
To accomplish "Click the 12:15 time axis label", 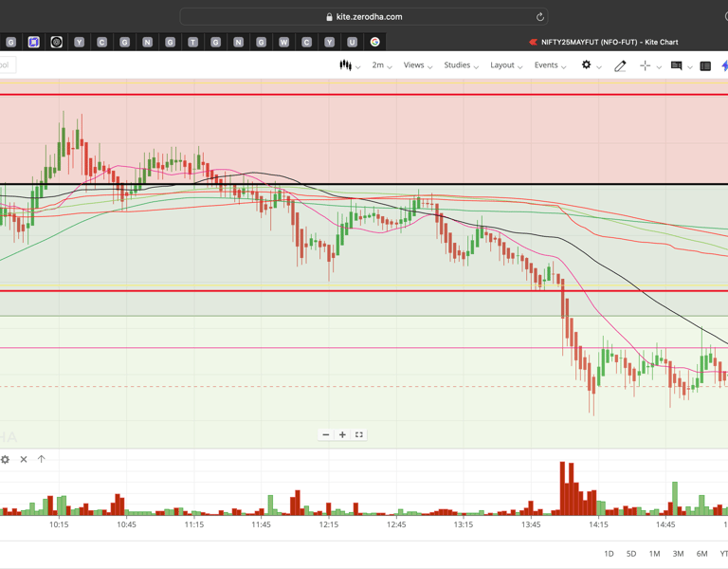I will 329,524.
